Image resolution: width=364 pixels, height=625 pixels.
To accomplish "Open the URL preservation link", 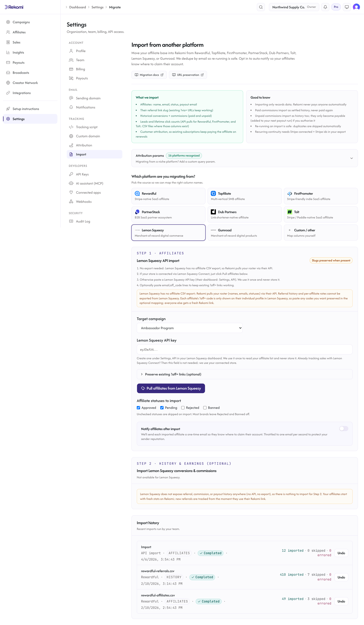I will pyautogui.click(x=188, y=75).
